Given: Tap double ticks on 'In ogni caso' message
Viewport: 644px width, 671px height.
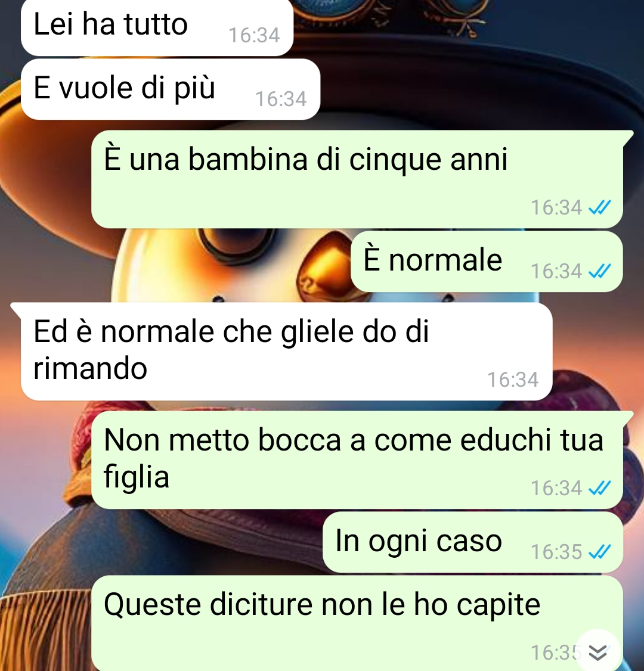Looking at the screenshot, I should [599, 552].
